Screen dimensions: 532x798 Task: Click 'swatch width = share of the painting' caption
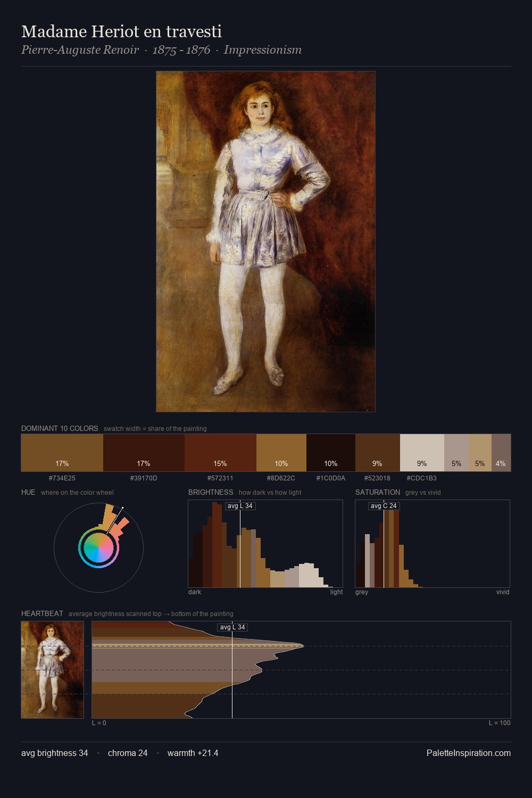(x=155, y=428)
